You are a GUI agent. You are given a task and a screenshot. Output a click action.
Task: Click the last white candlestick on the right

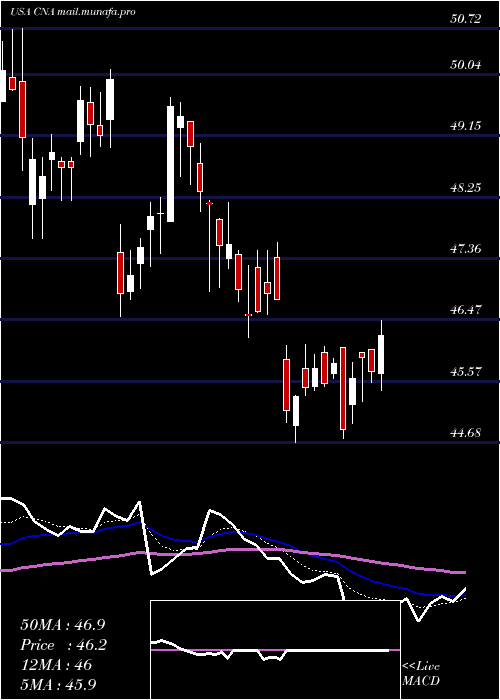point(381,354)
